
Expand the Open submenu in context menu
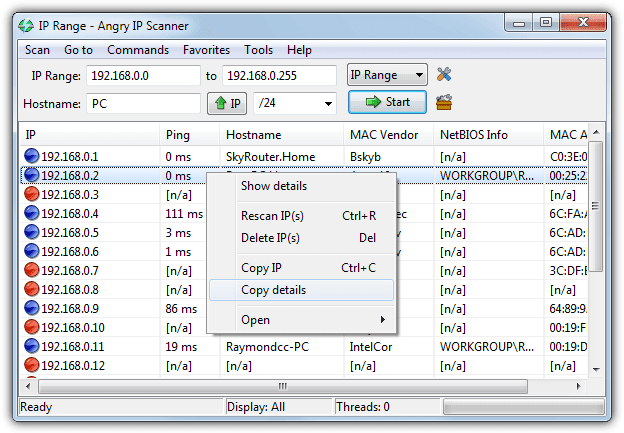click(x=301, y=320)
